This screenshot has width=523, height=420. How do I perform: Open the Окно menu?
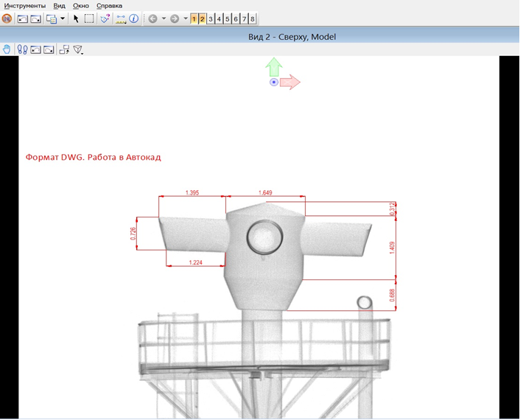point(81,5)
